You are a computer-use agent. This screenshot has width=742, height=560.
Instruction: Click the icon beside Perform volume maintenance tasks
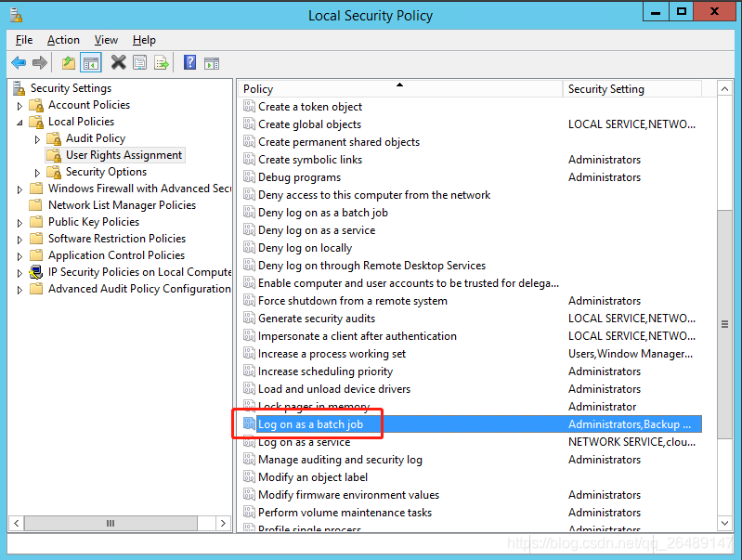[249, 512]
